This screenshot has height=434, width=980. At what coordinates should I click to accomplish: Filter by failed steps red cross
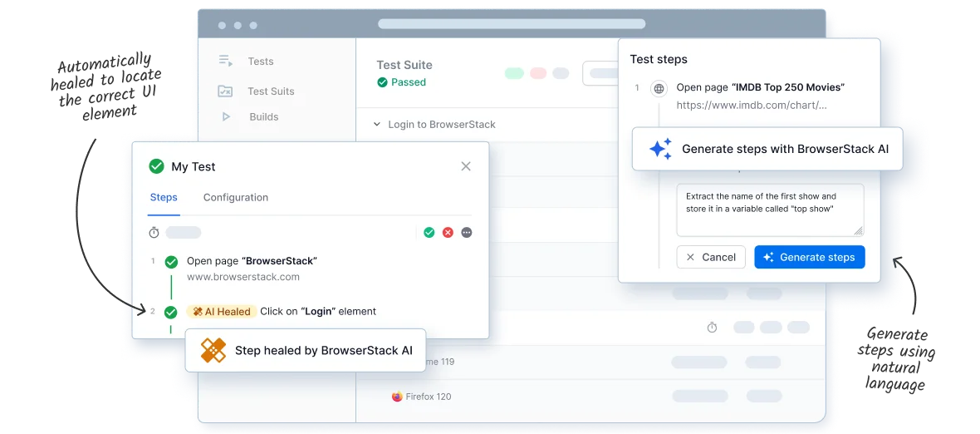point(448,233)
